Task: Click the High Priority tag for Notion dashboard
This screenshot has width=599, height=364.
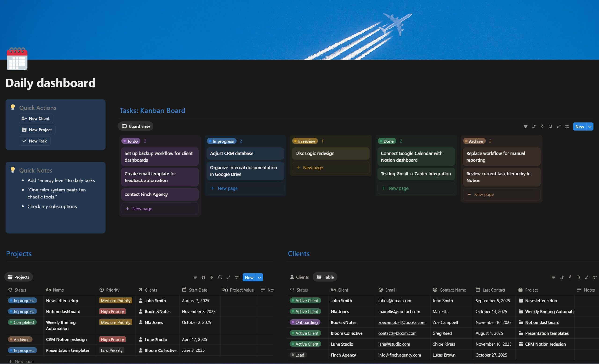Action: (112, 312)
